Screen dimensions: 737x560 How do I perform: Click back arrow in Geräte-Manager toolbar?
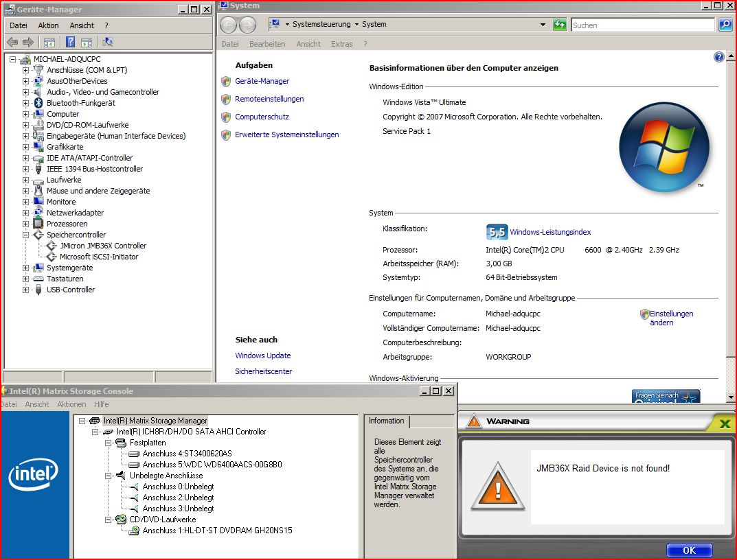tap(12, 43)
